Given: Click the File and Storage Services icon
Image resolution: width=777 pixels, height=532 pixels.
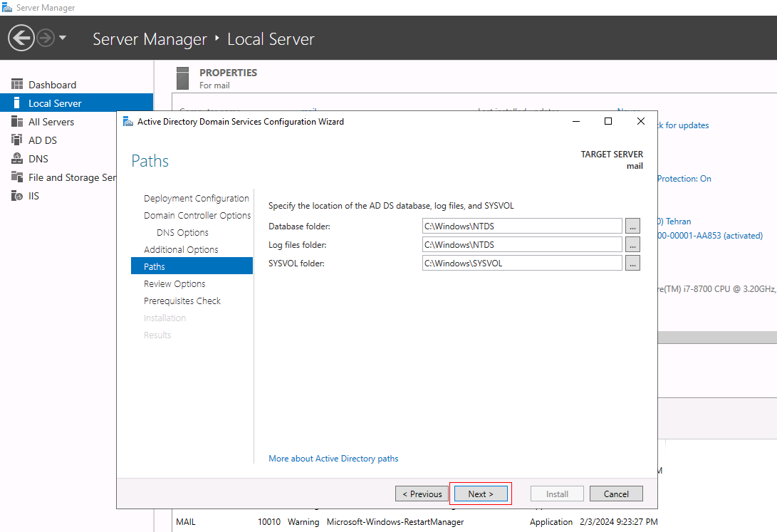Looking at the screenshot, I should (17, 177).
